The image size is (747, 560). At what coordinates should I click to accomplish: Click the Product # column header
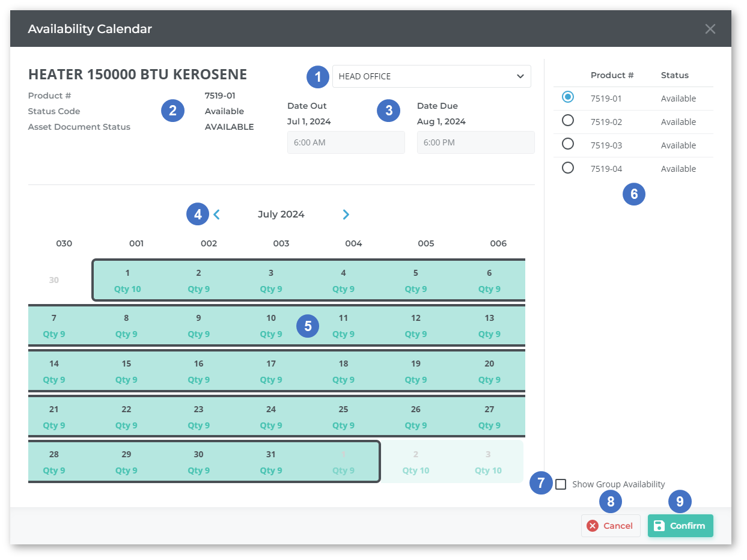point(612,75)
